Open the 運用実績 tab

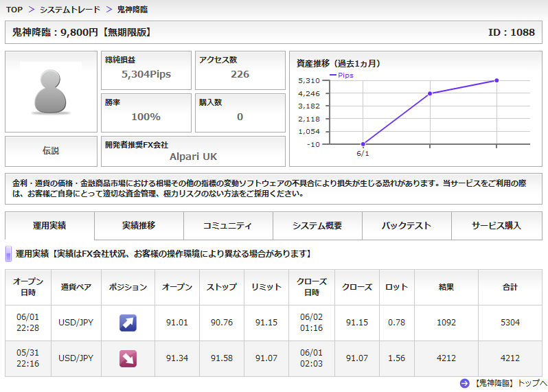[49, 226]
